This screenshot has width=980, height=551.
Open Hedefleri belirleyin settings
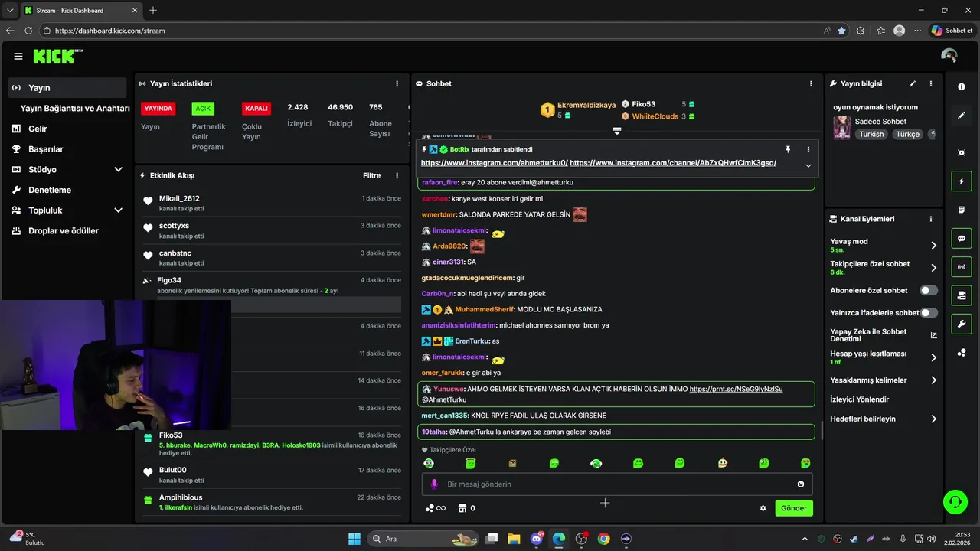[x=884, y=419]
